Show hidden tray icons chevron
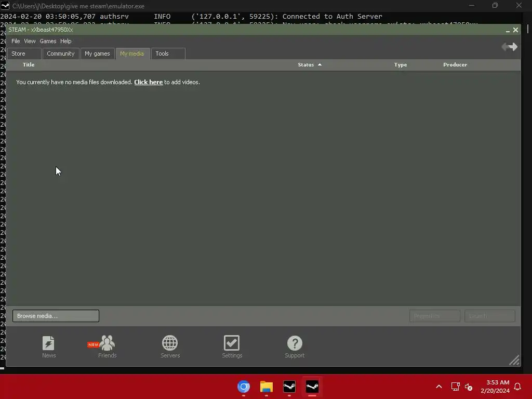Image resolution: width=532 pixels, height=399 pixels. pyautogui.click(x=438, y=387)
